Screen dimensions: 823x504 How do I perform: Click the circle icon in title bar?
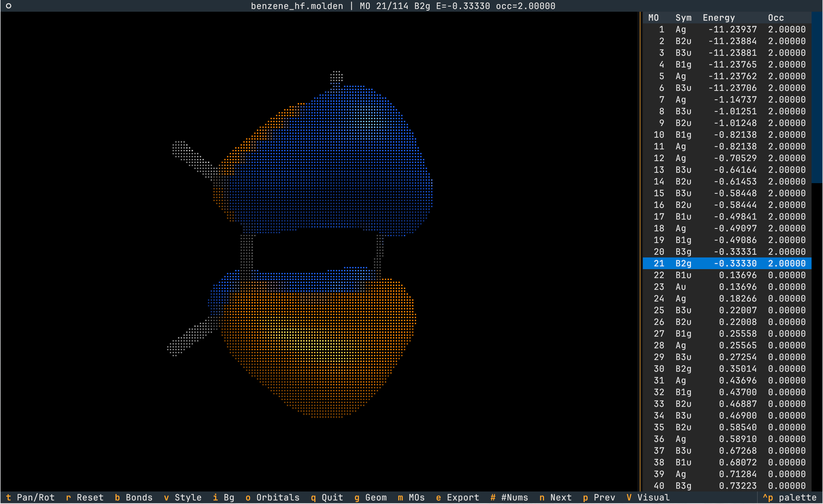point(9,6)
